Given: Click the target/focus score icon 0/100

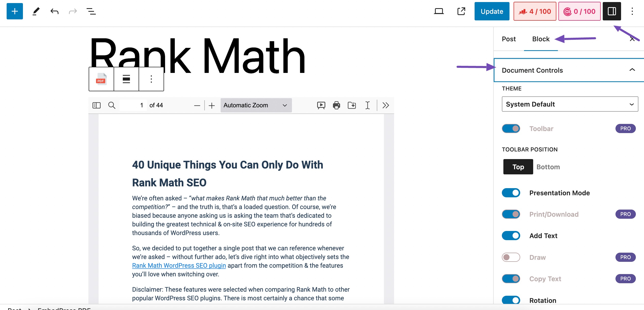Looking at the screenshot, I should point(578,11).
